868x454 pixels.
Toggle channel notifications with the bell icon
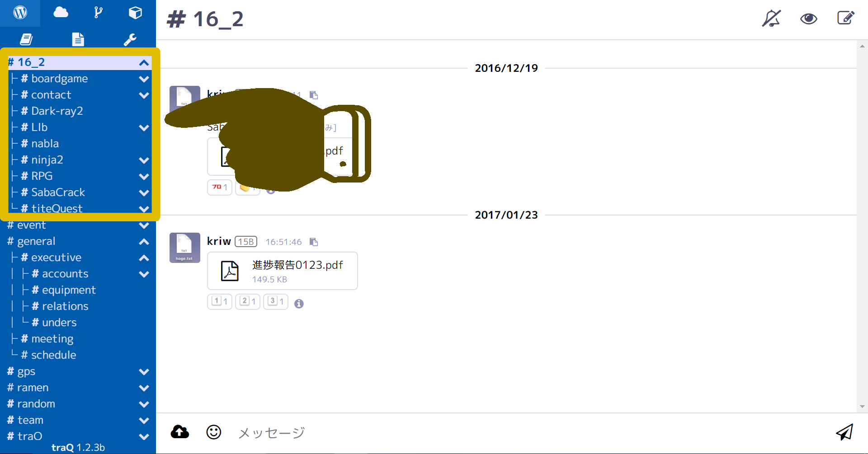pos(771,19)
